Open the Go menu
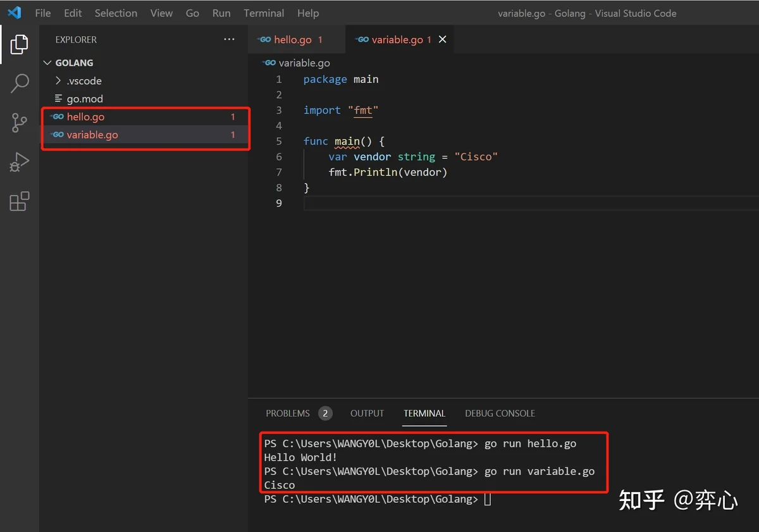 193,13
